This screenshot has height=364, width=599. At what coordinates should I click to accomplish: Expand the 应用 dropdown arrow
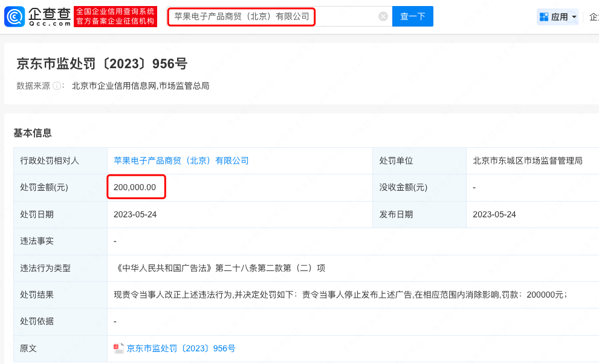pos(574,17)
